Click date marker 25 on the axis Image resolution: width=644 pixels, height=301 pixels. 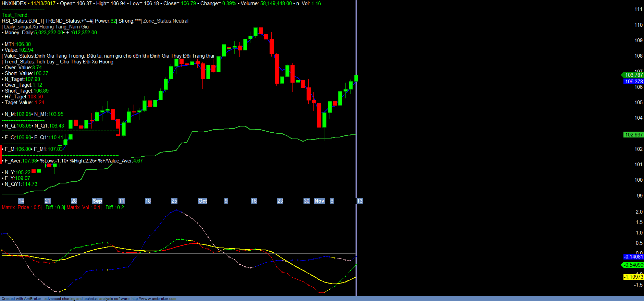(174, 201)
